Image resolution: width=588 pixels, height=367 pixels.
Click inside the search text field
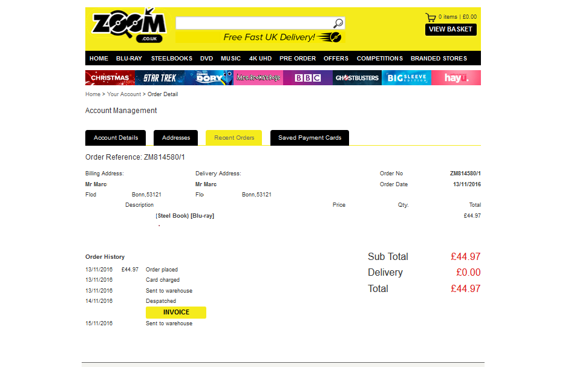pos(253,24)
